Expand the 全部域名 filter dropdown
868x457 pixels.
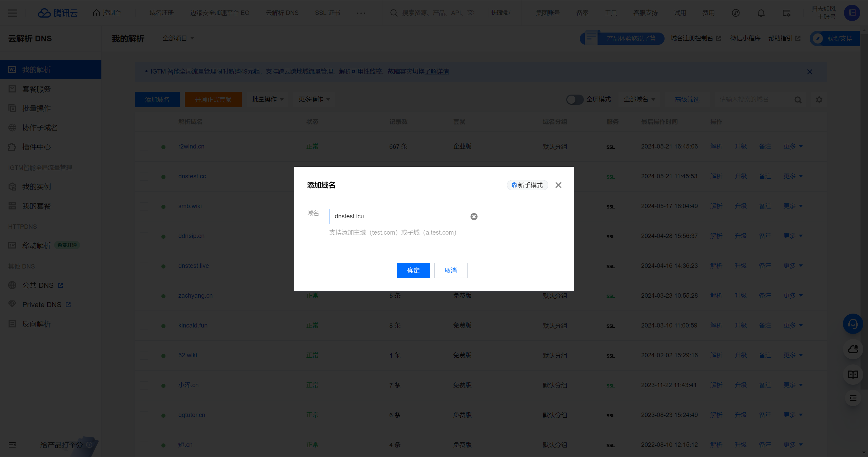click(x=639, y=99)
